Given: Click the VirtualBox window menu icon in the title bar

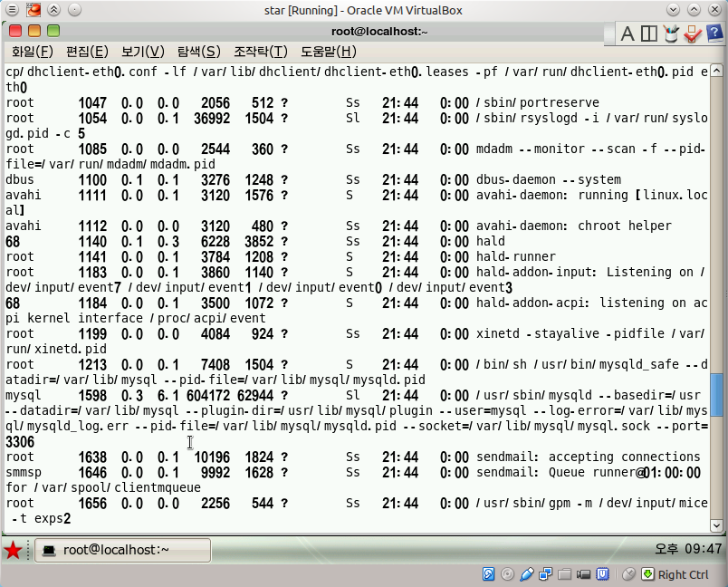Looking at the screenshot, I should (13, 9).
